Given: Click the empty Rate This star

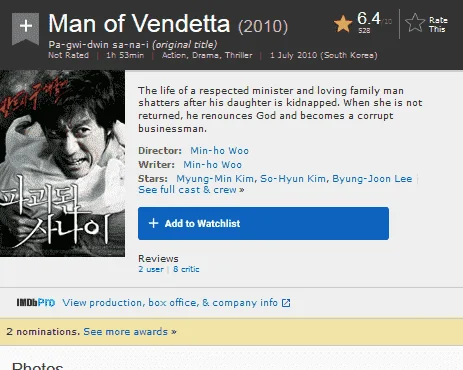Looking at the screenshot, I should (415, 23).
